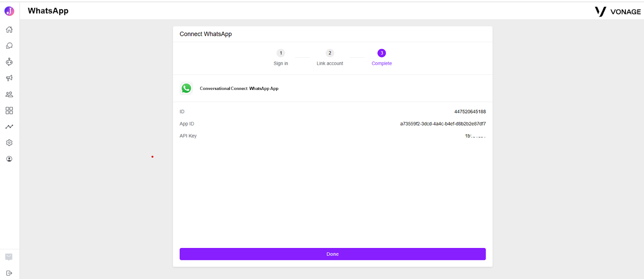This screenshot has height=279, width=644.
Task: Click the Vonage logo
Action: pos(618,12)
